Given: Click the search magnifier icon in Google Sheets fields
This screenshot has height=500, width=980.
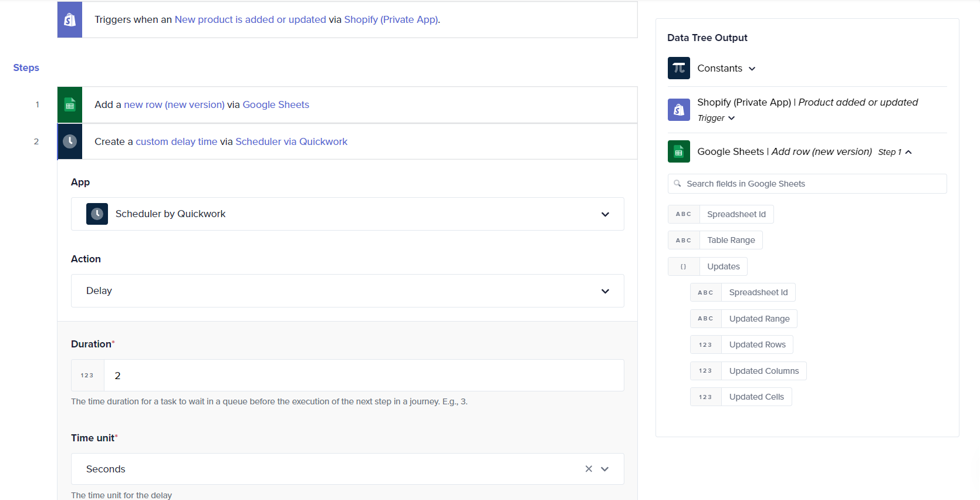Looking at the screenshot, I should coord(677,184).
